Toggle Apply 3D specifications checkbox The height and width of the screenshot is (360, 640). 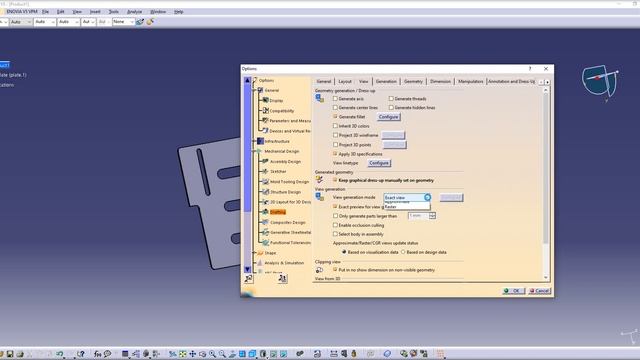pyautogui.click(x=335, y=154)
